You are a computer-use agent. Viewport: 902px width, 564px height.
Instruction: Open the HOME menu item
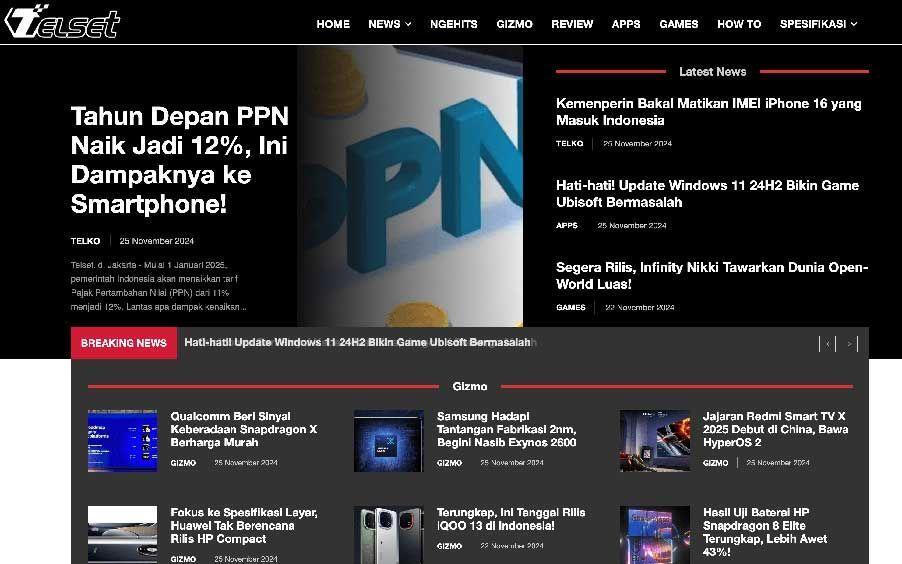pyautogui.click(x=333, y=24)
